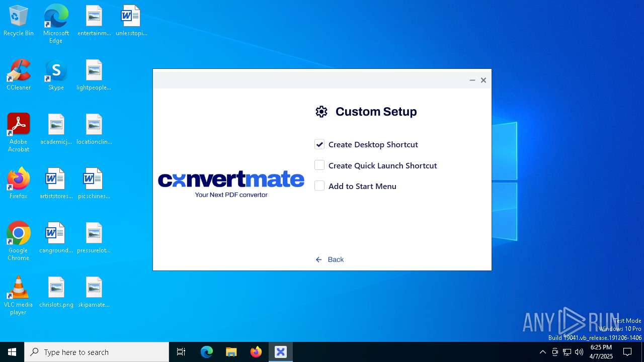Launch Edge from the taskbar
The image size is (644, 362).
[x=207, y=352]
